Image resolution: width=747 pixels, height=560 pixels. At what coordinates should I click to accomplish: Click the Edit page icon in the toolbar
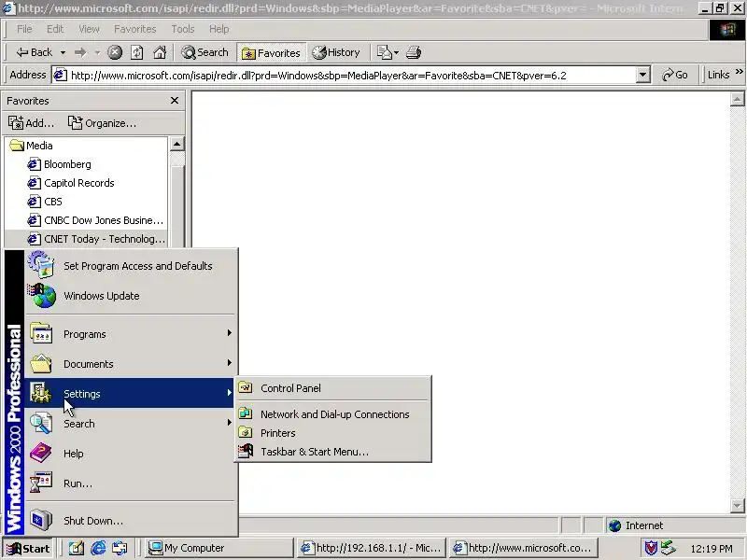[384, 52]
